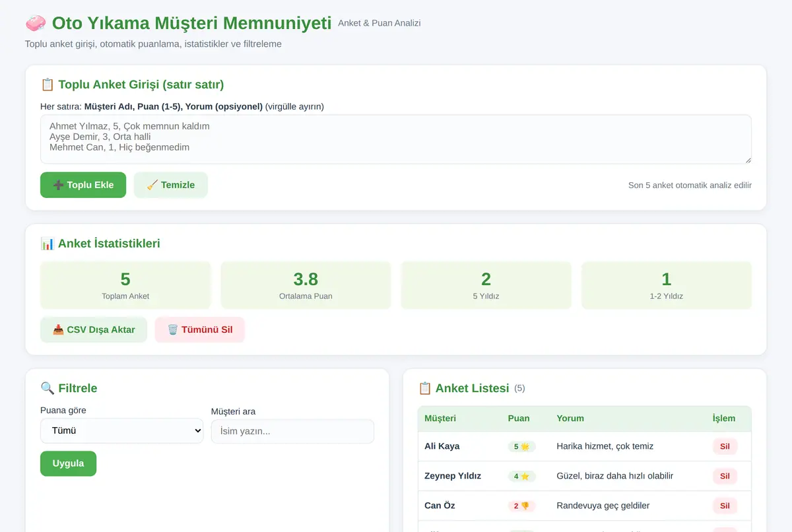
Task: Click the comment "Randevuya geç geldiler"
Action: (603, 506)
